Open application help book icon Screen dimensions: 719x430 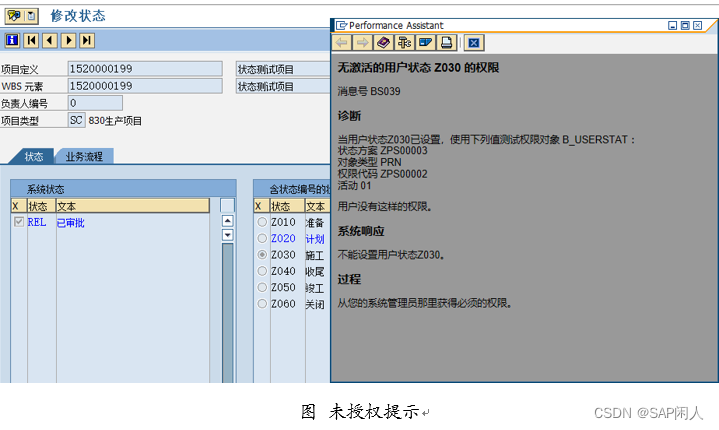pyautogui.click(x=383, y=43)
